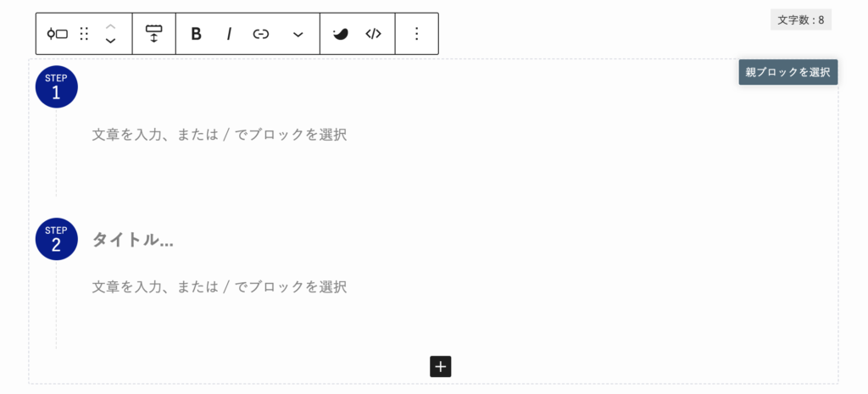Expand the more rich text controls chevron
868x394 pixels.
coord(298,34)
